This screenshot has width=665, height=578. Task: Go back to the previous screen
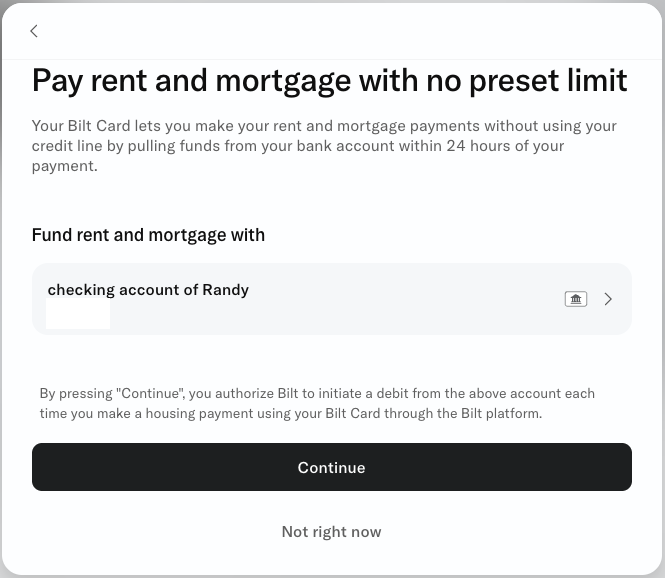pos(34,31)
